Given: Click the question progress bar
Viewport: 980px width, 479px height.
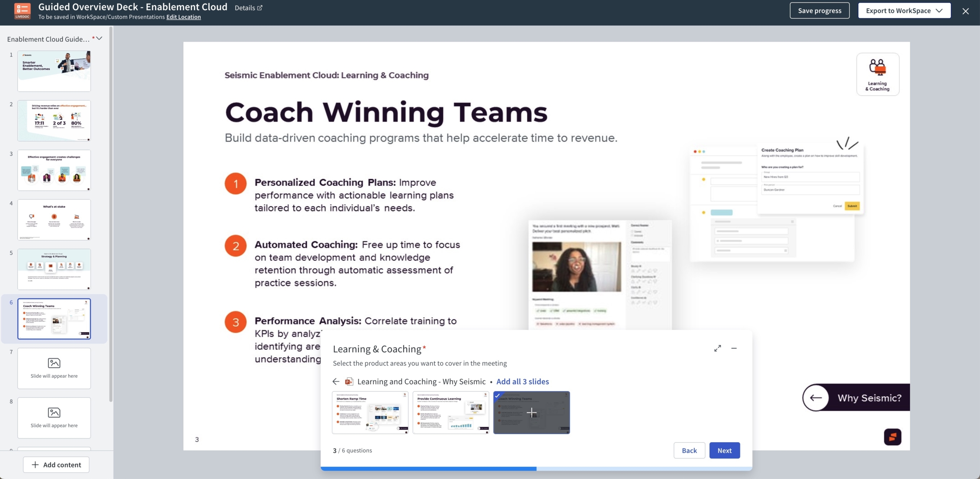Looking at the screenshot, I should [536, 469].
